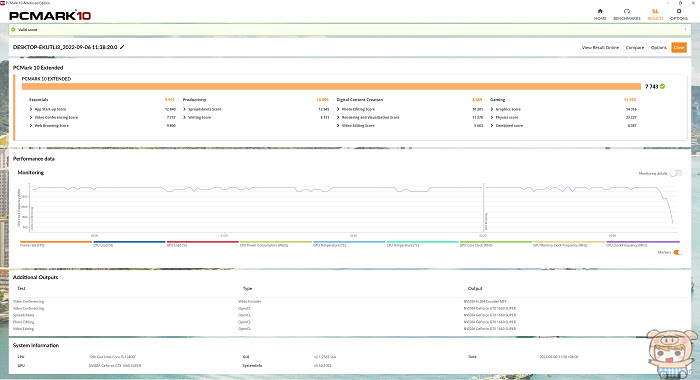Image resolution: width=700 pixels, height=380 pixels.
Task: Click the overall score 7 743
Action: coord(651,86)
